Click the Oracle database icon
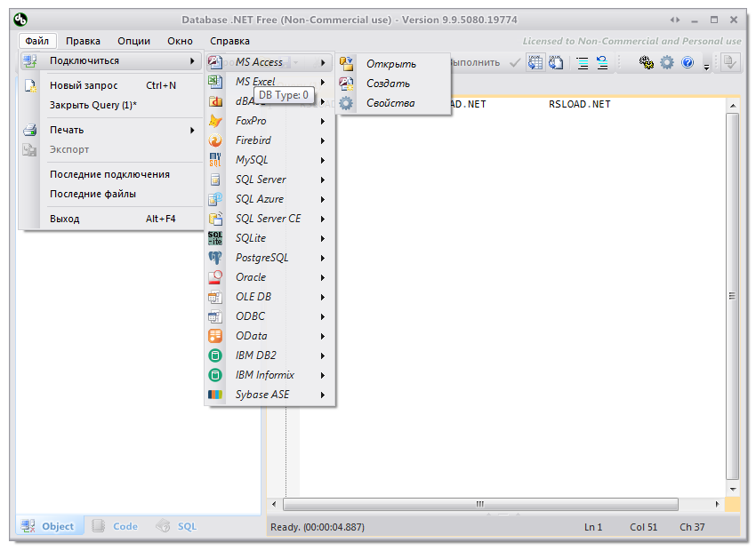 point(215,277)
